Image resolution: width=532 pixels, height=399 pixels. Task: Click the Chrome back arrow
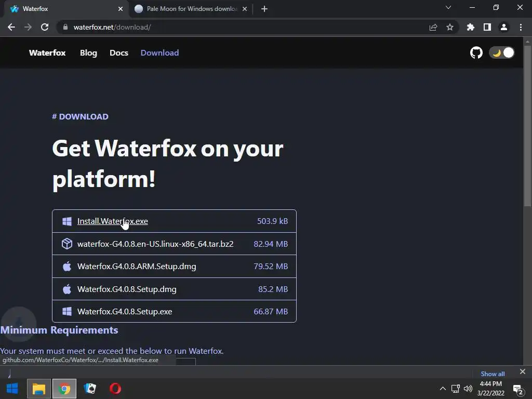pyautogui.click(x=11, y=27)
